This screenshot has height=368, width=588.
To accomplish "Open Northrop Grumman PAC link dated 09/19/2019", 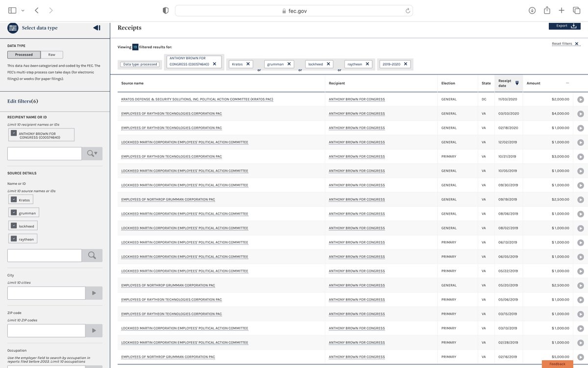I will tap(168, 199).
